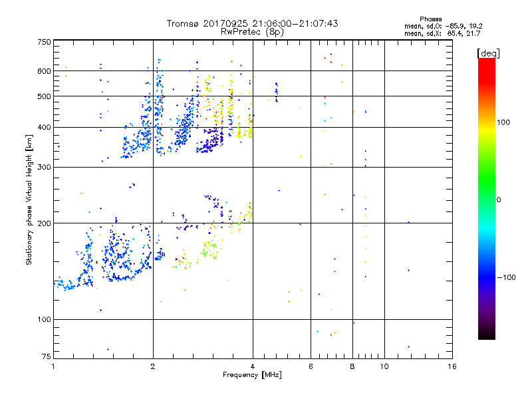This screenshot has width=532, height=399.
Task: Click x-axis tick label '8'
Action: pyautogui.click(x=352, y=366)
